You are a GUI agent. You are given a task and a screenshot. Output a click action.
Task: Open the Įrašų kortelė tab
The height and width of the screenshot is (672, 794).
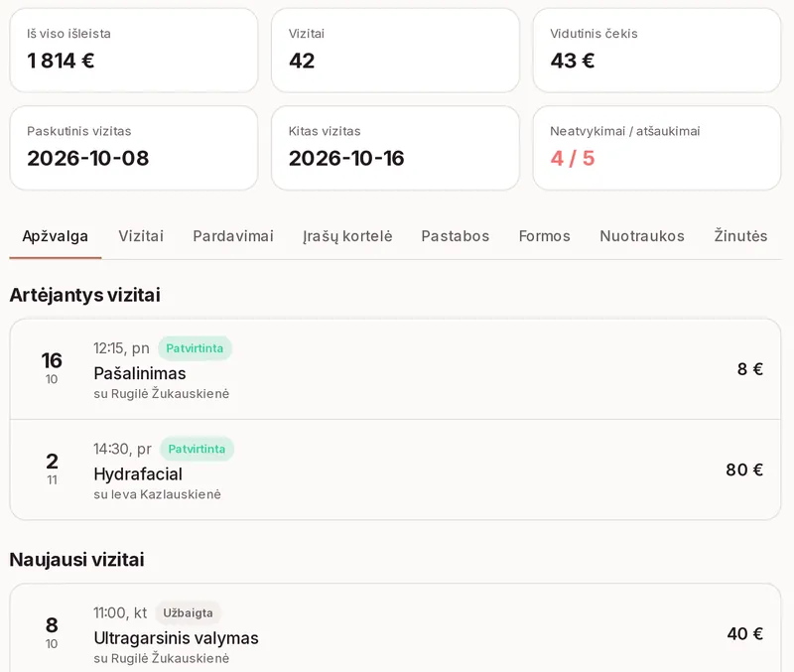tap(347, 236)
